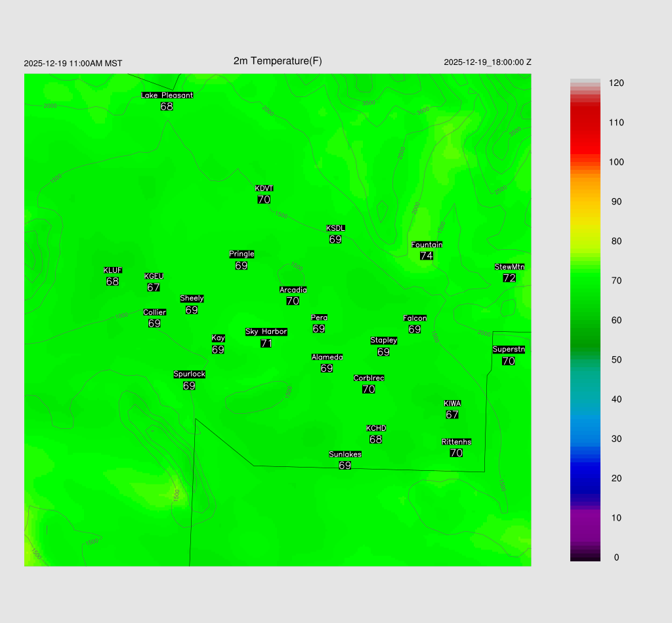Click the KDVT station label

click(x=264, y=189)
